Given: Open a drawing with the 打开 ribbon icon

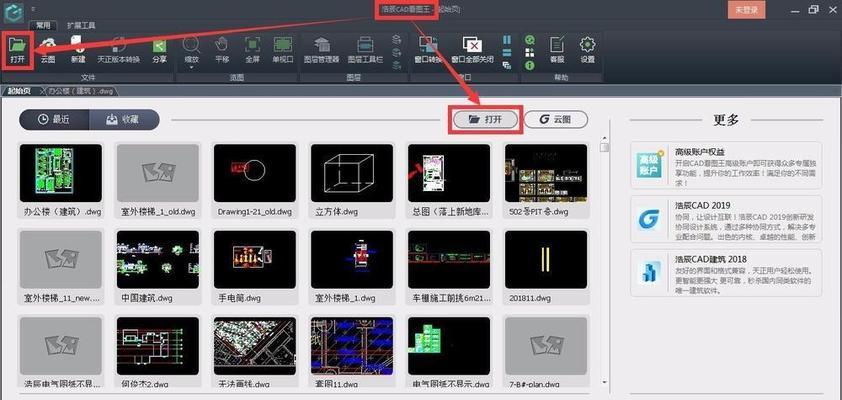Looking at the screenshot, I should (18, 49).
